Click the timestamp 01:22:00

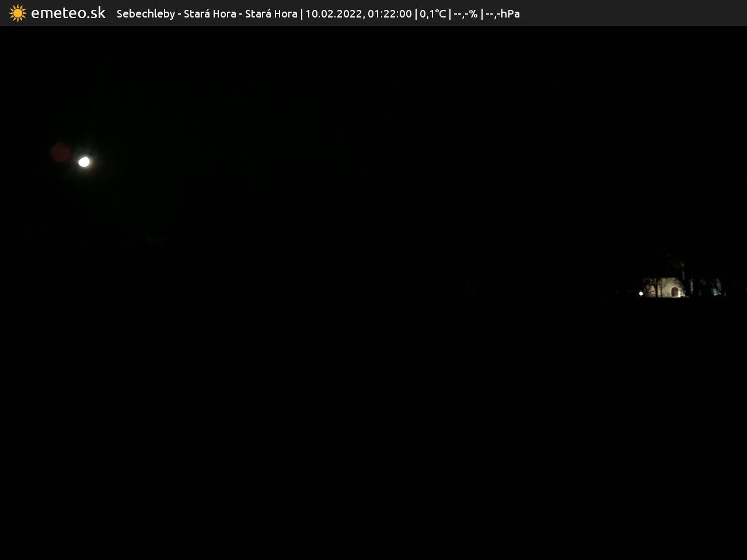click(389, 13)
